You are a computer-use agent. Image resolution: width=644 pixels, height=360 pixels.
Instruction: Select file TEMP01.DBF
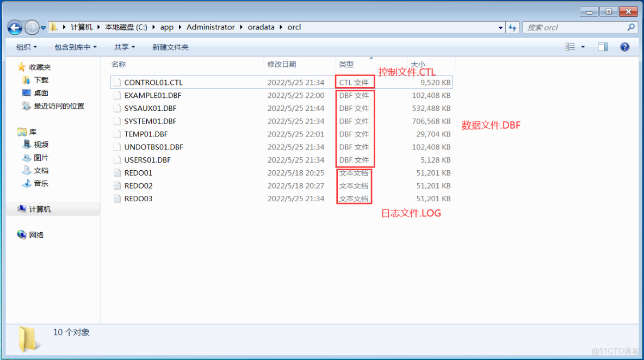281,134
